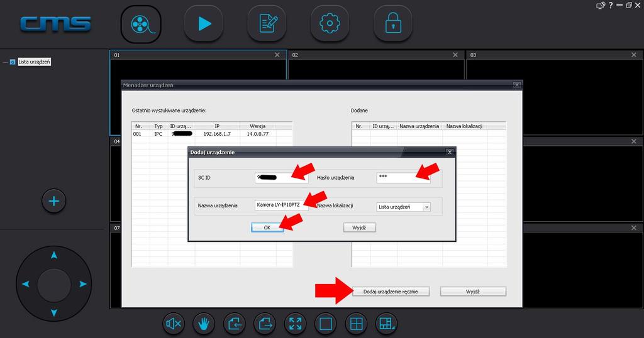The image size is (644, 338).
Task: Open the recordings film reel section
Action: (x=140, y=25)
